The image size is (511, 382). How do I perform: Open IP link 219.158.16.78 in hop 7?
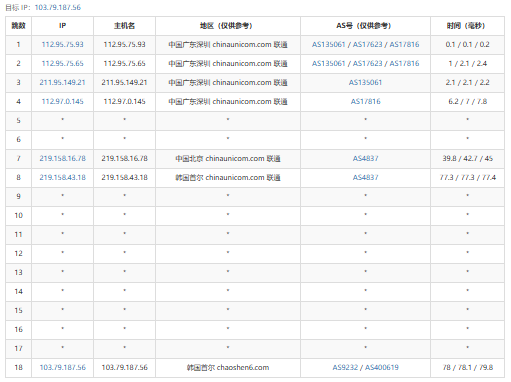click(x=62, y=158)
